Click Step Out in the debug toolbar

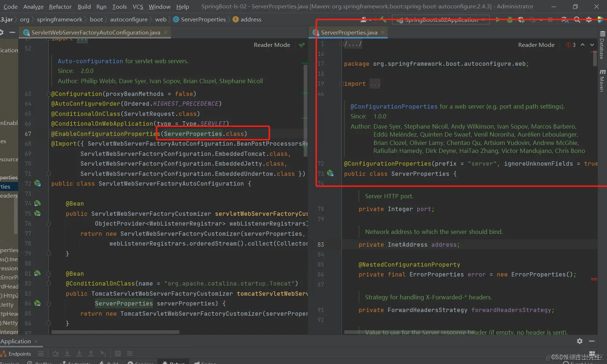[91, 353]
